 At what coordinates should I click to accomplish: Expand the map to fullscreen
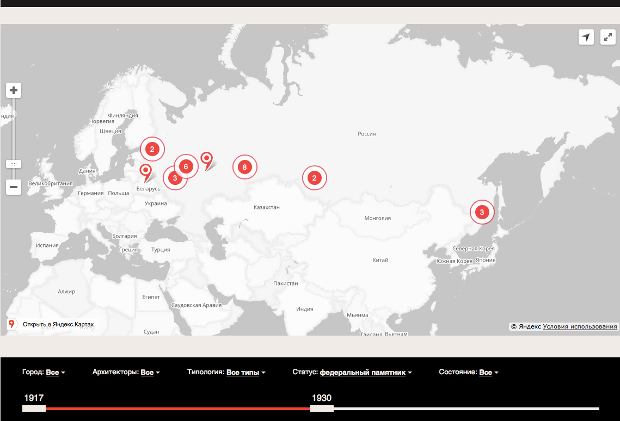(606, 37)
